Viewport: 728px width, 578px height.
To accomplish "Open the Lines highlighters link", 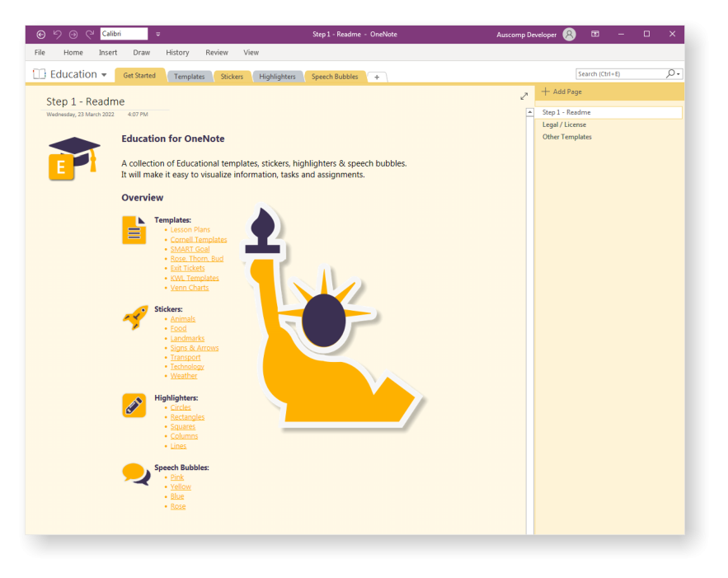I will 178,446.
